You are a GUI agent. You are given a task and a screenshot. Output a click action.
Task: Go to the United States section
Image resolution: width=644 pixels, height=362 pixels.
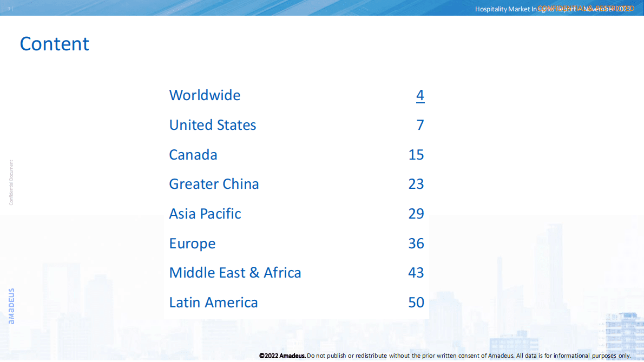pos(212,125)
